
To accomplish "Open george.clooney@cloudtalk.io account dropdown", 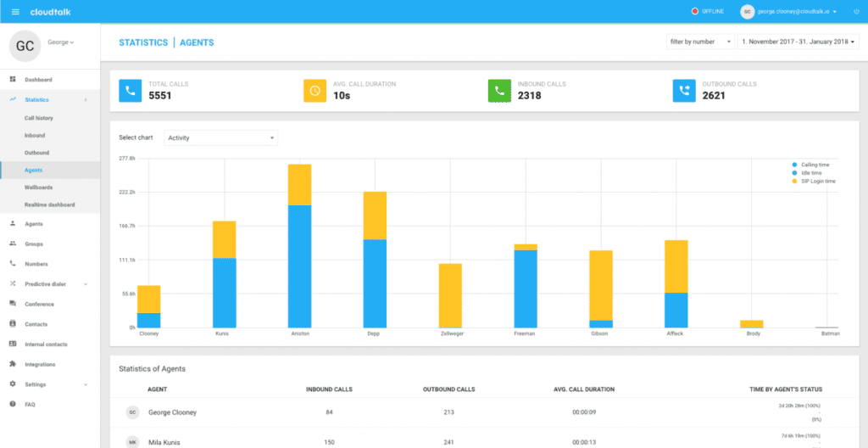I will pos(796,12).
